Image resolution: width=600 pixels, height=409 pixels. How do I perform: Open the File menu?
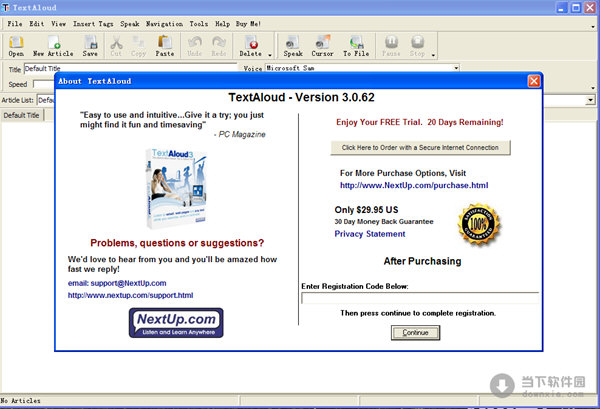pyautogui.click(x=15, y=24)
